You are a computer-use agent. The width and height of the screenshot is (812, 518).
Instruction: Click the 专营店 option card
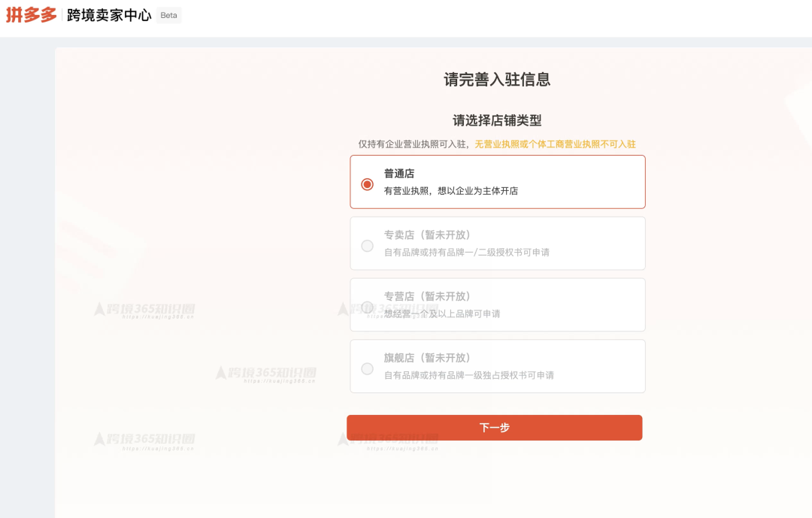pyautogui.click(x=496, y=304)
